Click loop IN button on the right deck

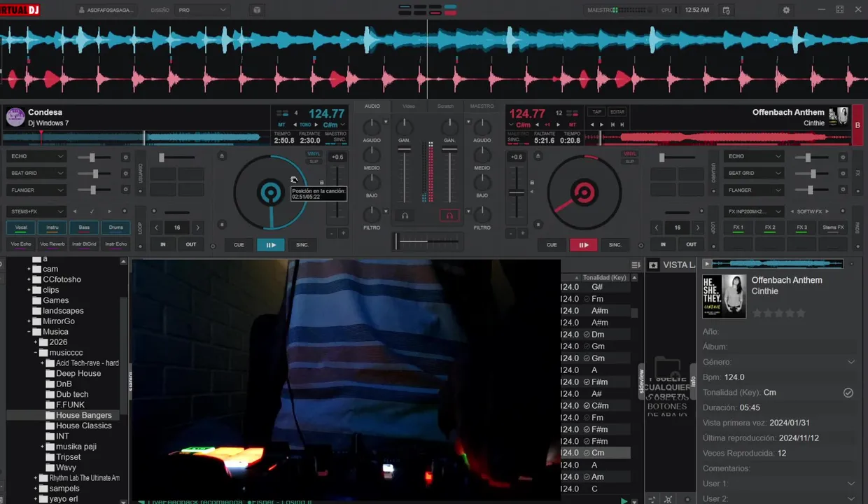[x=663, y=244]
